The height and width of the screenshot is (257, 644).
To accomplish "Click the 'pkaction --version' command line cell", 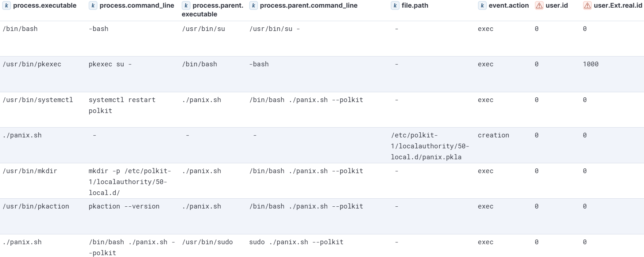I will coord(124,206).
